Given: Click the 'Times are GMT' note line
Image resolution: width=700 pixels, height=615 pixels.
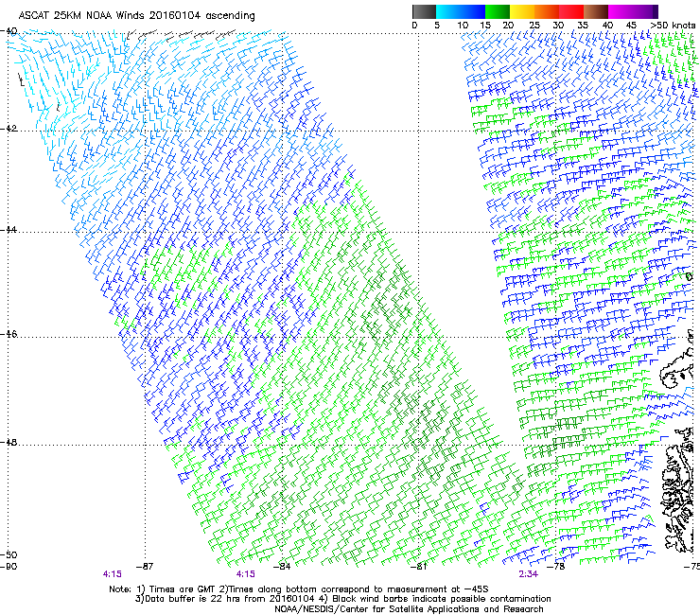Looking at the screenshot, I should pos(181,589).
